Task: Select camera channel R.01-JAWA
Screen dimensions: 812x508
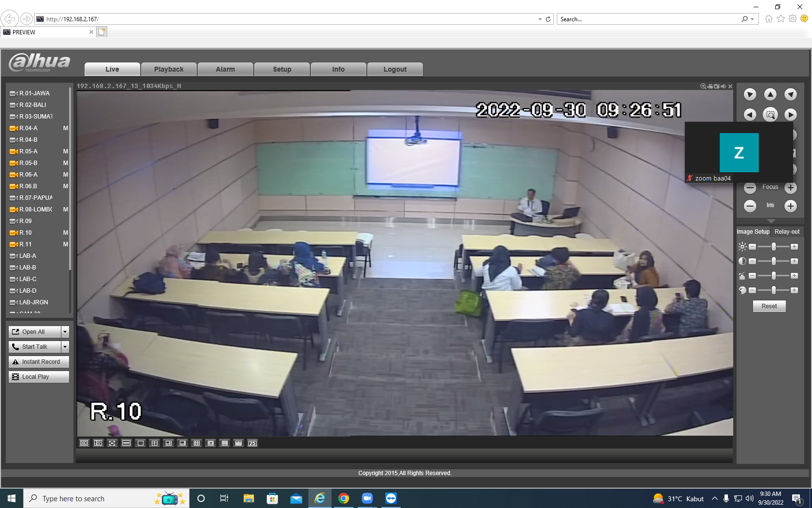Action: pos(34,93)
